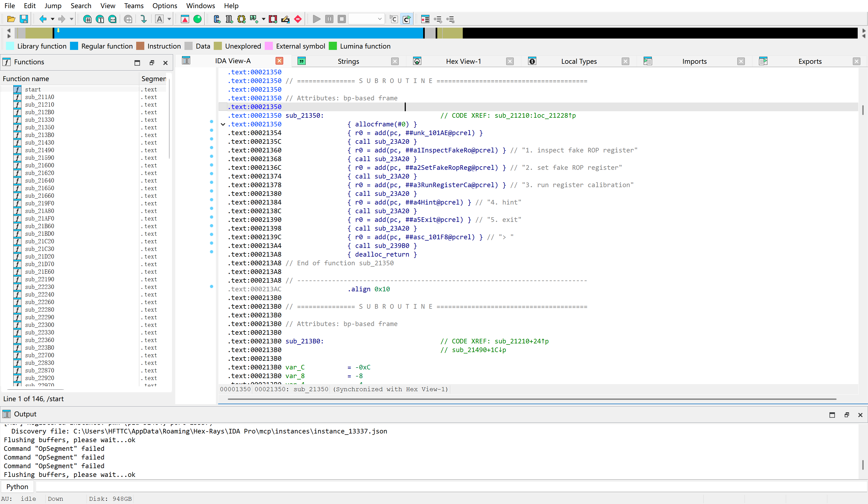The height and width of the screenshot is (504, 868).
Task: Toggle breakpoint dot at address 00021354
Action: click(212, 130)
